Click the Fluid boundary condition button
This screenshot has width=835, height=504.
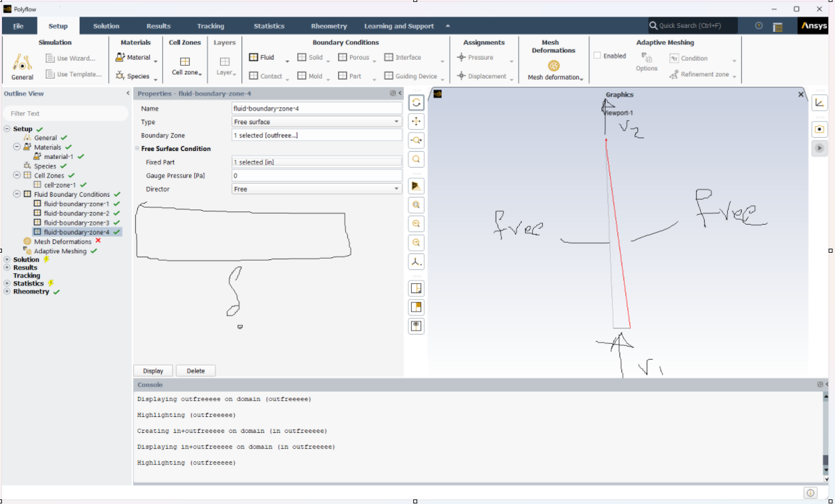261,58
